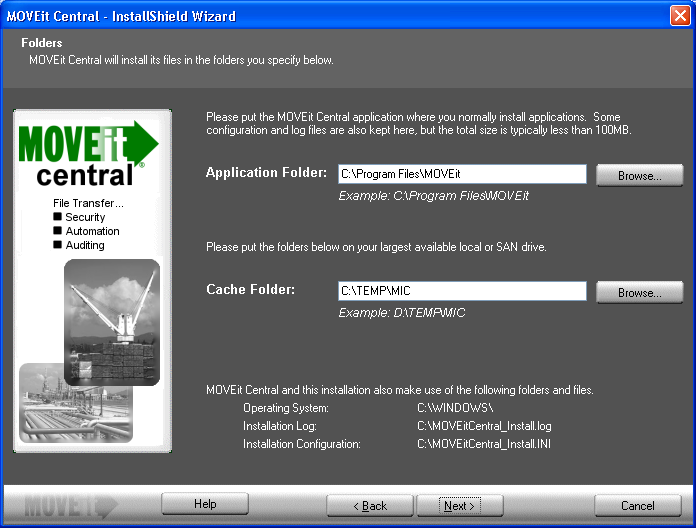696x528 pixels.
Task: Click the MOVEit central logo image
Action: (88, 153)
